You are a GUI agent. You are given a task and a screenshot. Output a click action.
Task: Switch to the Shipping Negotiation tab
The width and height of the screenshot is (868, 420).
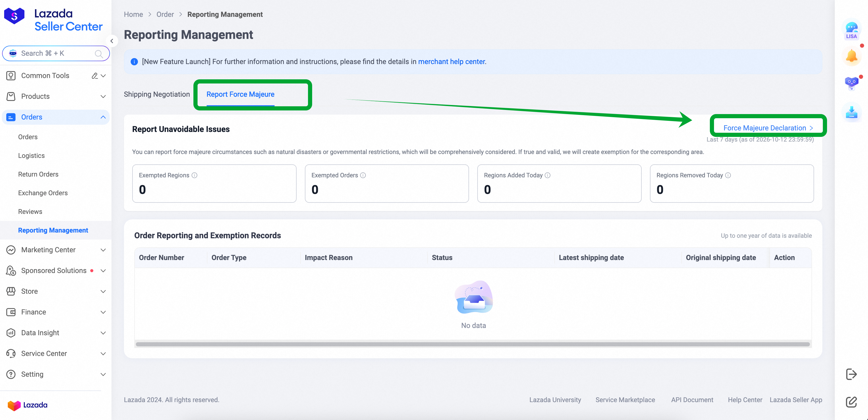(157, 94)
